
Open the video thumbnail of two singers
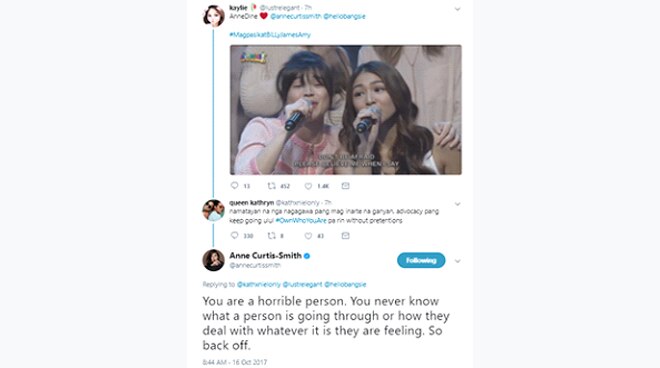point(346,109)
